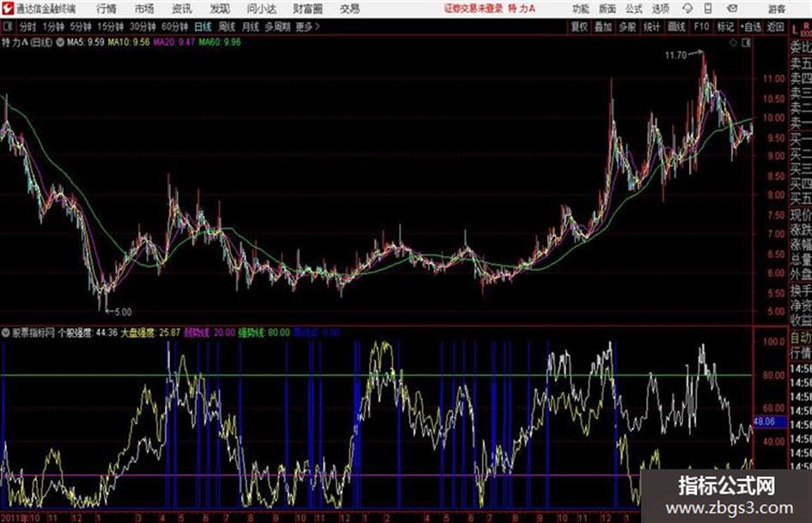Open the 市场 menu

144,9
